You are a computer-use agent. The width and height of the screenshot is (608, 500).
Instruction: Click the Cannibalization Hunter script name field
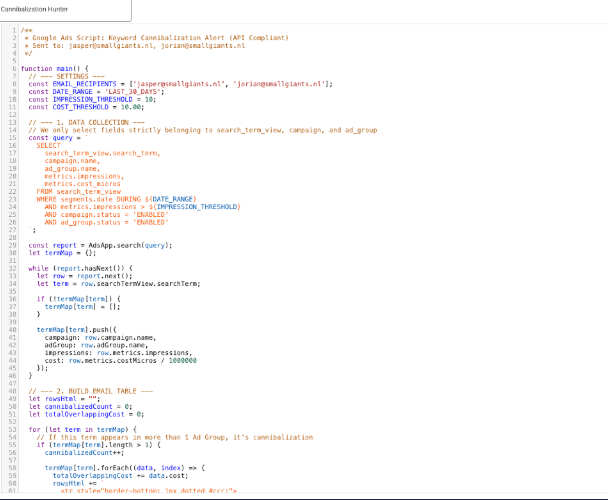click(60, 9)
